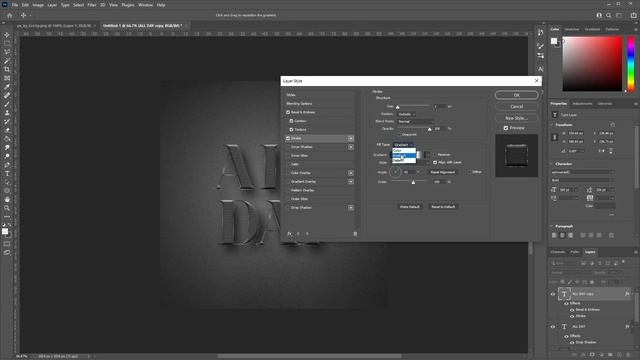This screenshot has height=360, width=640.
Task: Select the Rectangular Marquee tool
Action: [7, 43]
